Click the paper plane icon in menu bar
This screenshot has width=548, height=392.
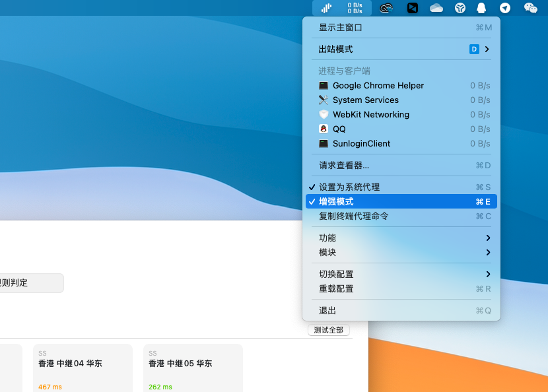coord(505,8)
